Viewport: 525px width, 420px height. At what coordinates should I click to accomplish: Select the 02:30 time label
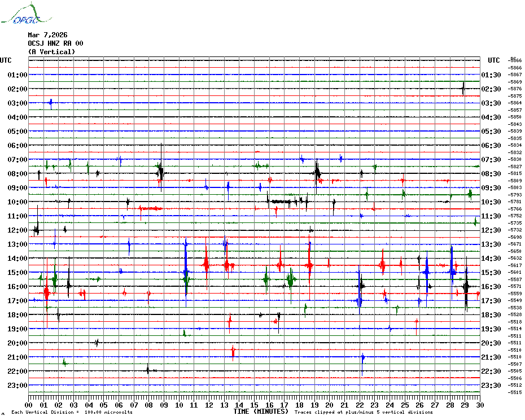click(491, 89)
